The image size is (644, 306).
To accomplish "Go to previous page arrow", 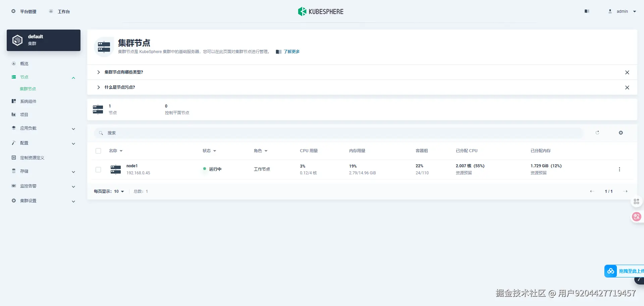I will (592, 191).
